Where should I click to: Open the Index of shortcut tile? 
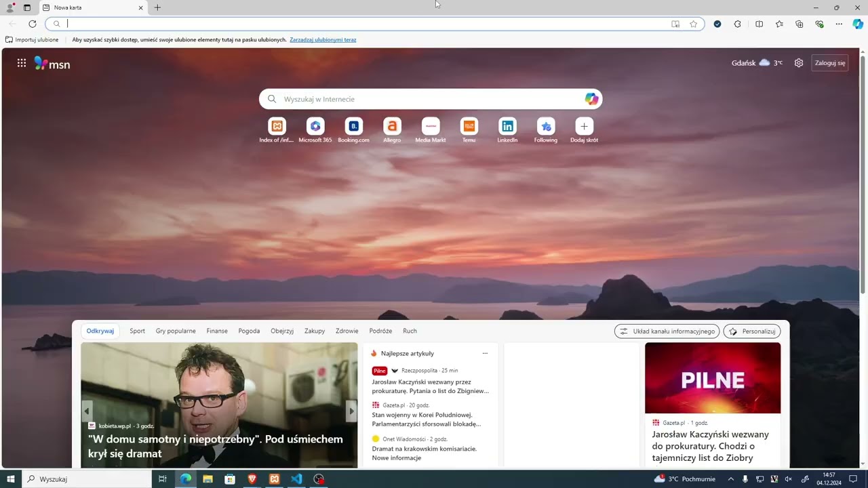point(277,130)
